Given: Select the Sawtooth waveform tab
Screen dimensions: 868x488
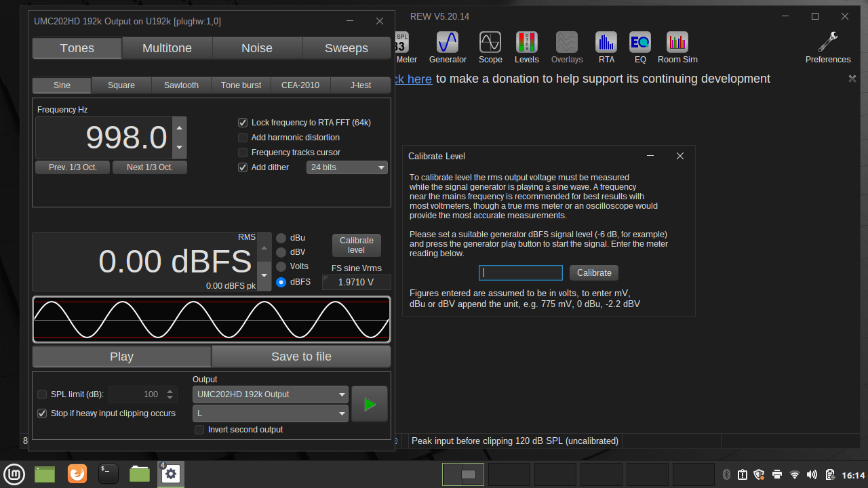Looking at the screenshot, I should coord(181,85).
